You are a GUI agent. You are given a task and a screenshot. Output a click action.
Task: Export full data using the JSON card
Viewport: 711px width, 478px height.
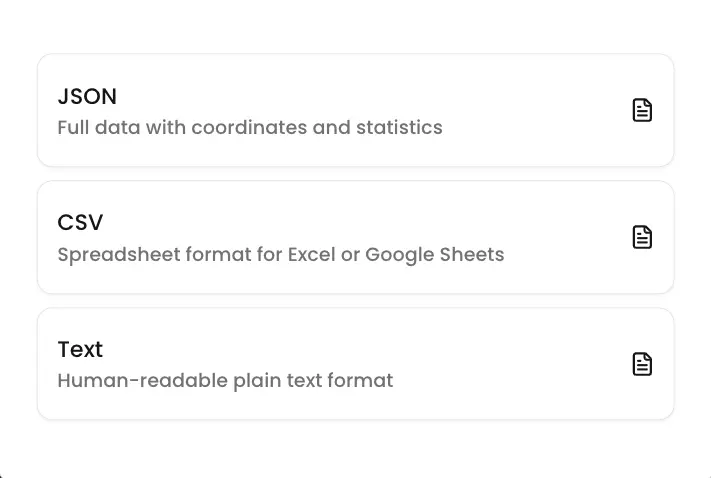(355, 110)
